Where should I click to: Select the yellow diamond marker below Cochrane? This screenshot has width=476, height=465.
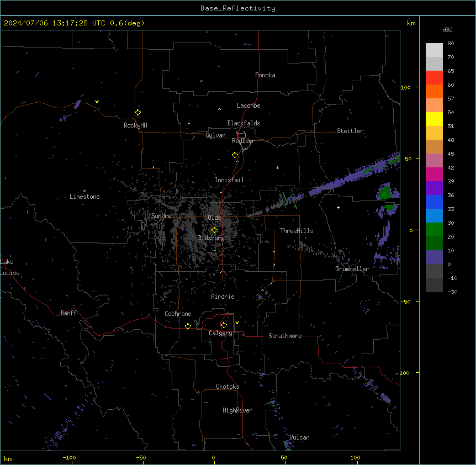coord(188,326)
